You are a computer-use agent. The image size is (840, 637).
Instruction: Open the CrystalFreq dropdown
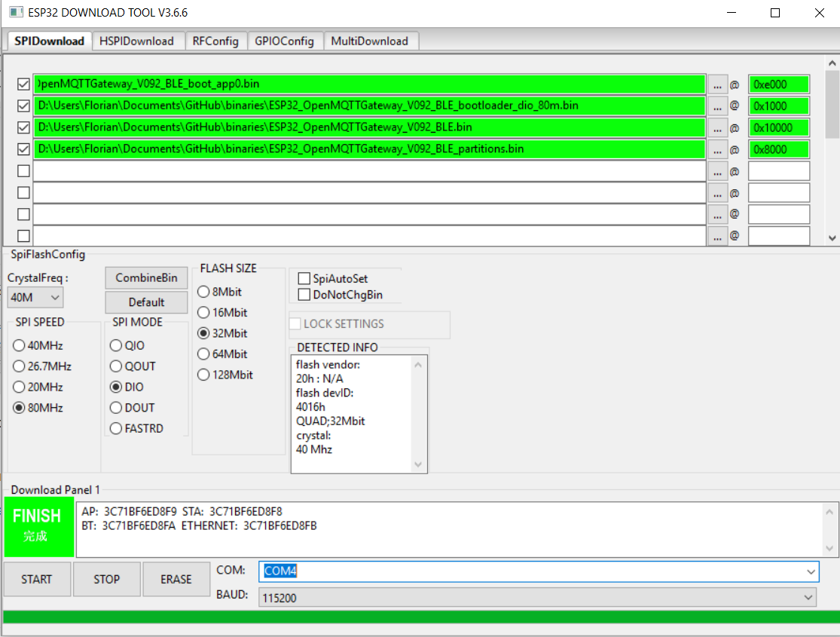point(57,298)
